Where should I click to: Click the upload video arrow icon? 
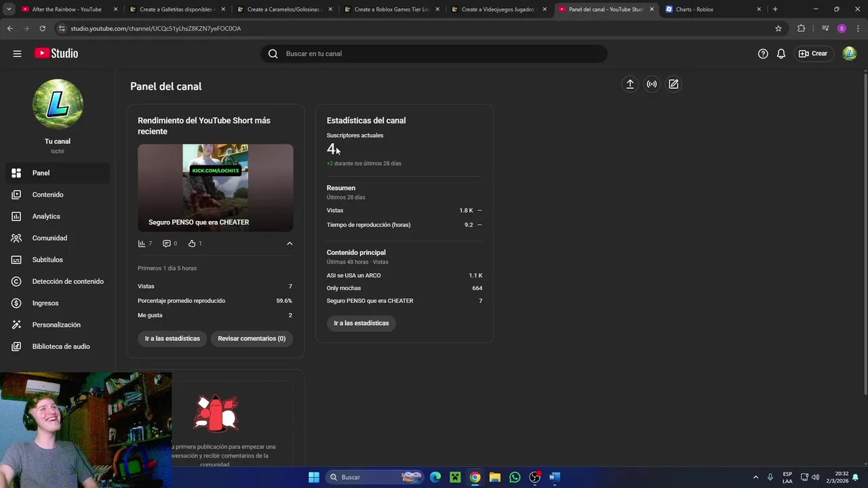pos(630,84)
